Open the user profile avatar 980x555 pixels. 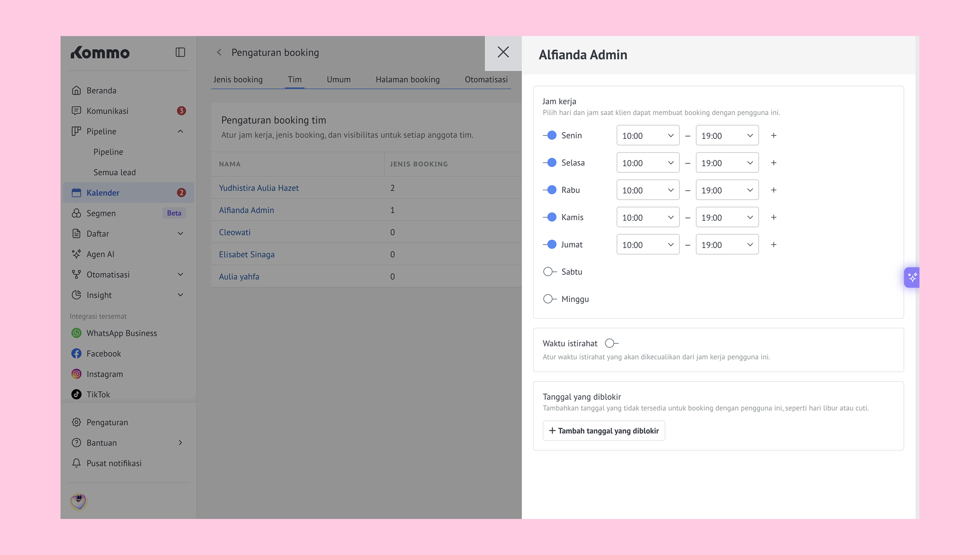point(79,502)
